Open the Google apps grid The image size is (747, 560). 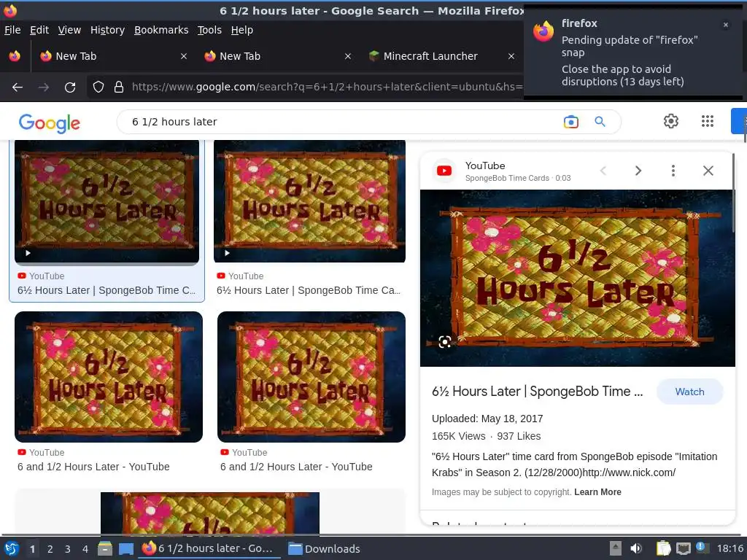tap(708, 121)
